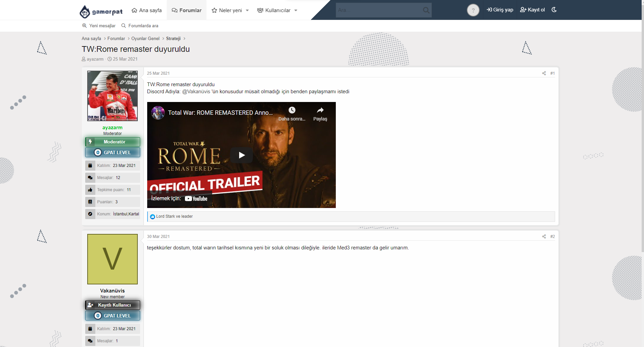This screenshot has width=644, height=347.
Task: Click the gamerpat logo
Action: (101, 11)
